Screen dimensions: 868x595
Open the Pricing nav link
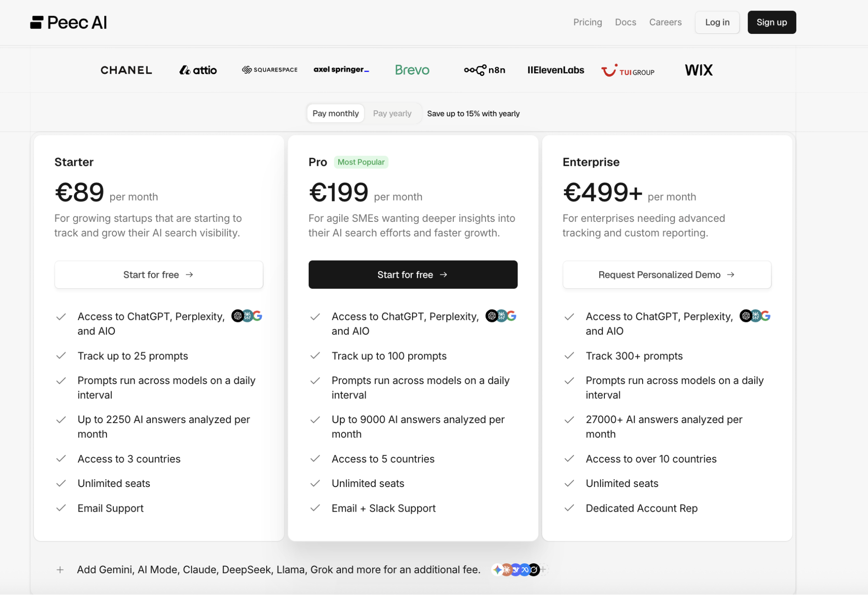coord(587,22)
